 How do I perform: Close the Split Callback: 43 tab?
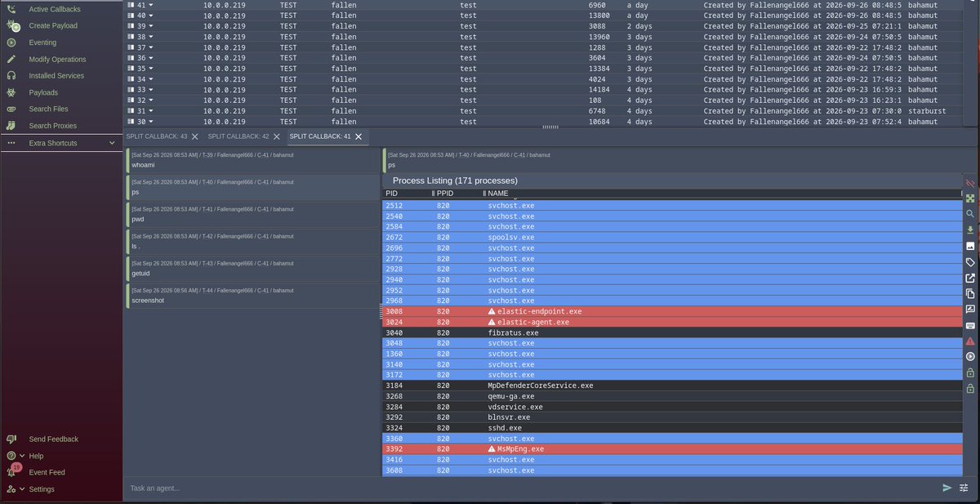pyautogui.click(x=195, y=136)
